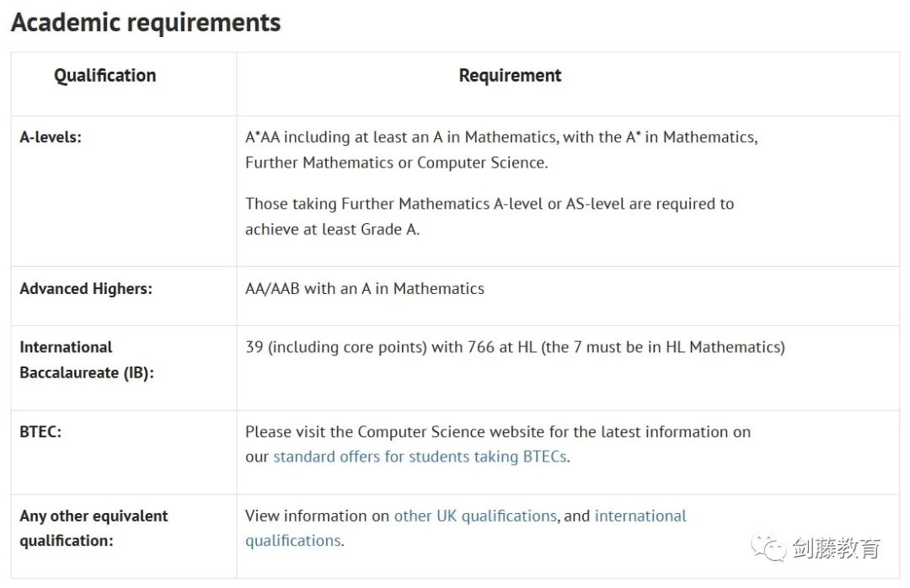
Task: Click the A-levels row label
Action: [x=51, y=137]
